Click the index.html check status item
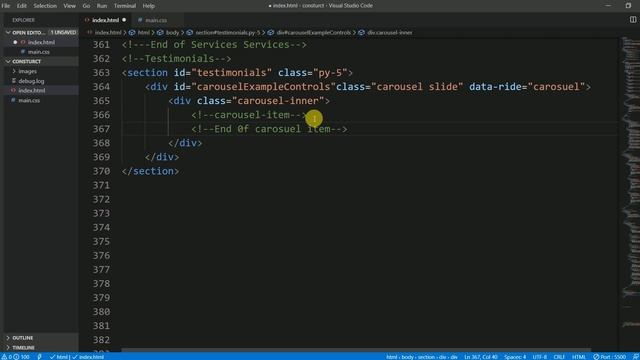Viewport: 640px width, 360px height. (x=88, y=357)
